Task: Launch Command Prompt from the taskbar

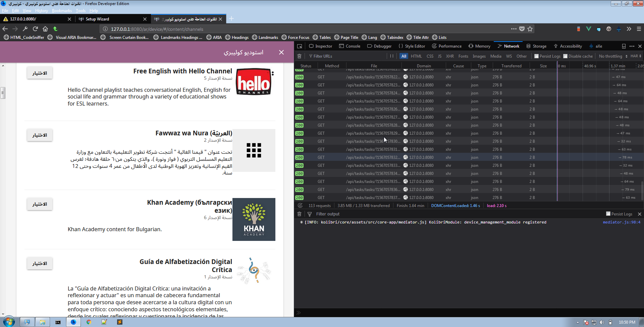Action: click(x=58, y=322)
